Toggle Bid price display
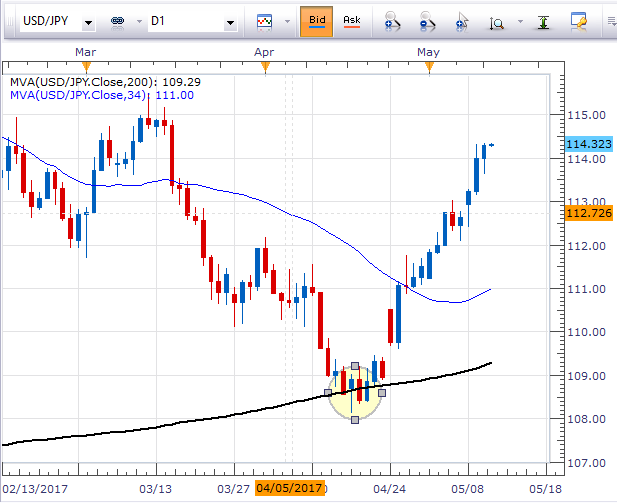 [x=316, y=20]
